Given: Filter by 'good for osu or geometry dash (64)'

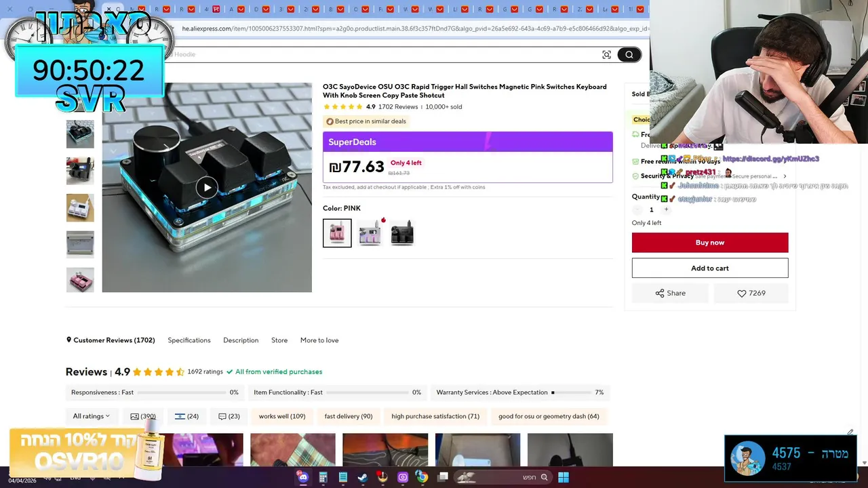Looking at the screenshot, I should tap(549, 416).
